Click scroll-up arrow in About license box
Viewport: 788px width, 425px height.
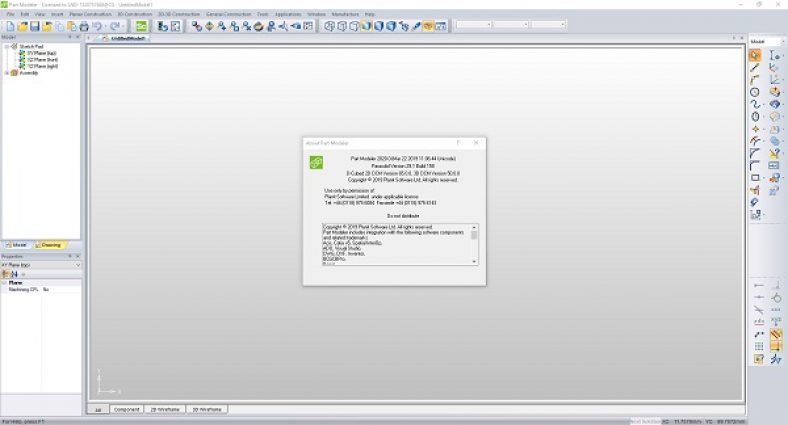474,228
